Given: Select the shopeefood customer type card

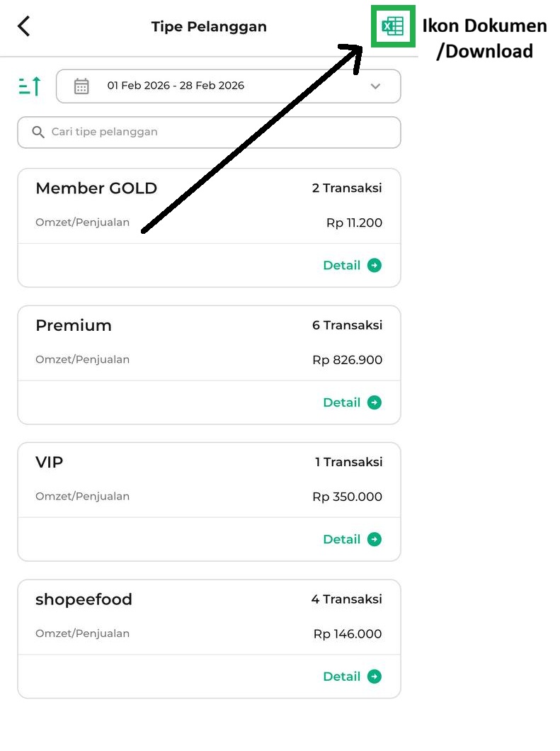Looking at the screenshot, I should (x=209, y=618).
